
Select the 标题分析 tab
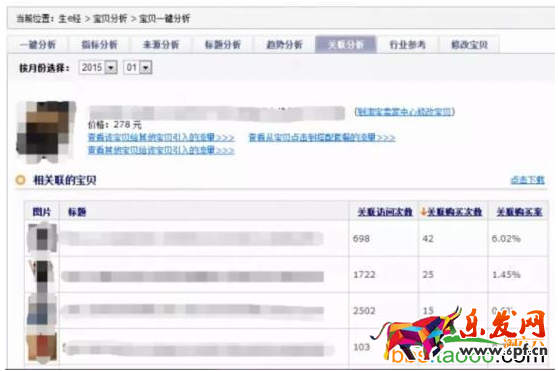click(223, 45)
